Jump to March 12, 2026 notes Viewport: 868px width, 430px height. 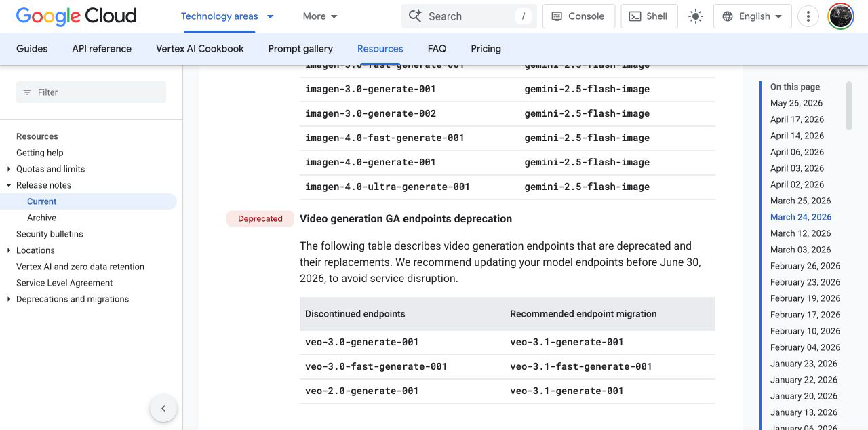point(801,233)
